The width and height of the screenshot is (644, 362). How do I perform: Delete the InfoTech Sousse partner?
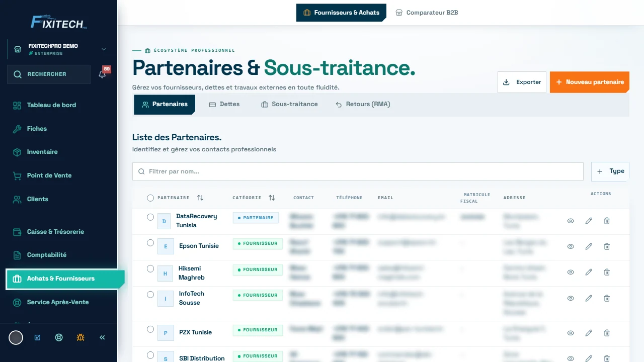(x=607, y=298)
